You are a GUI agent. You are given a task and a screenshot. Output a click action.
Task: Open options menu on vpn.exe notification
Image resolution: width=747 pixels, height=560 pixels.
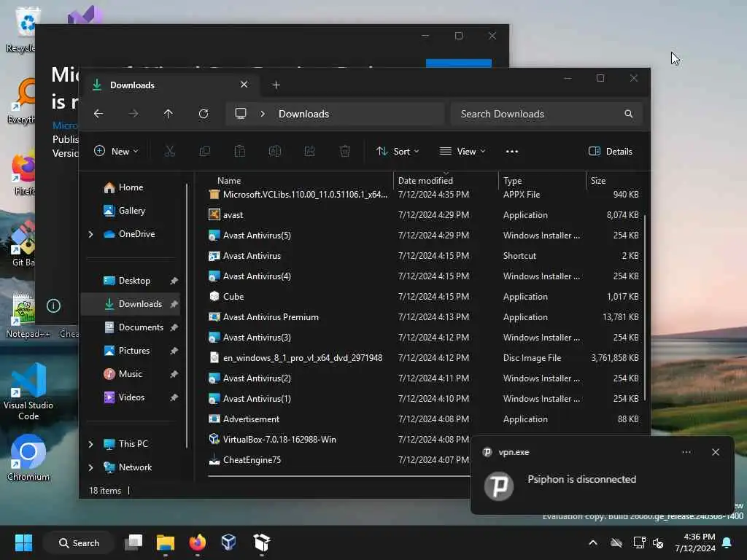click(686, 452)
